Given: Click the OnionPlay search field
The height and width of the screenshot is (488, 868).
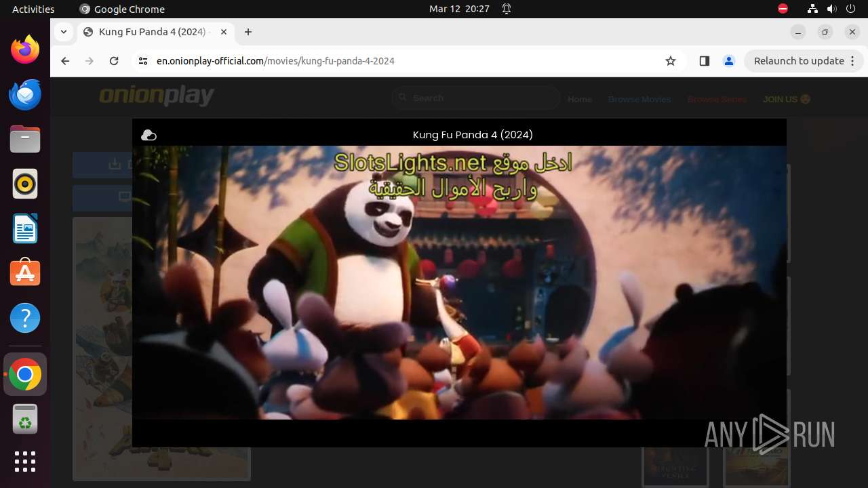Looking at the screenshot, I should click(x=475, y=98).
